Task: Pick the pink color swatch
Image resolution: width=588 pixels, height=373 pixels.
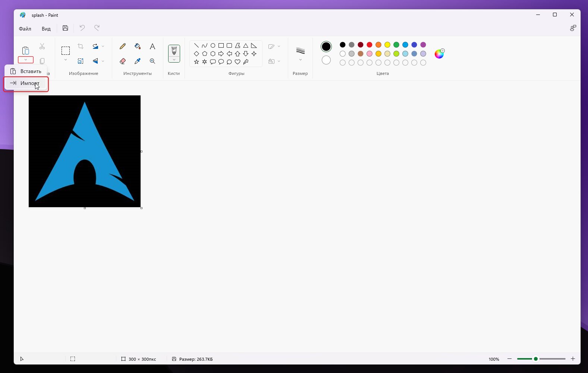Action: point(370,54)
